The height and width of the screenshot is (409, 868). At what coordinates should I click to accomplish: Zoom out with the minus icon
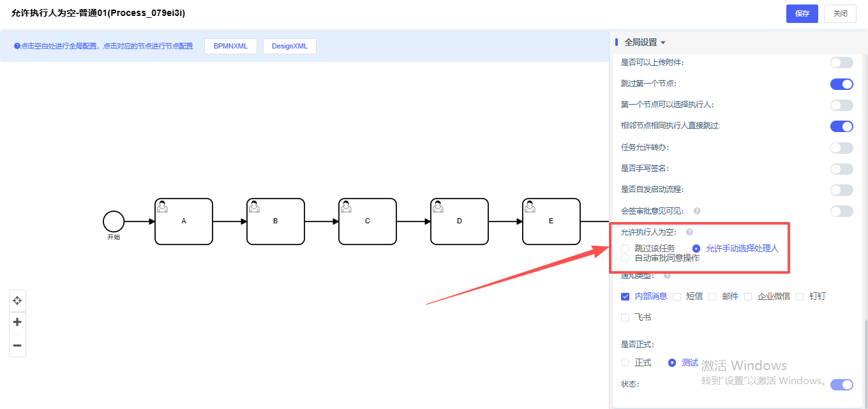tap(17, 345)
